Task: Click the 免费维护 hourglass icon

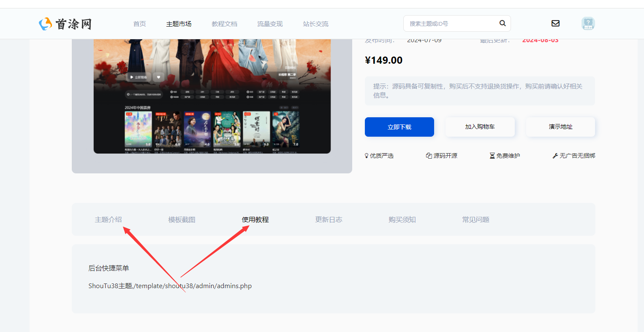Action: pyautogui.click(x=492, y=156)
